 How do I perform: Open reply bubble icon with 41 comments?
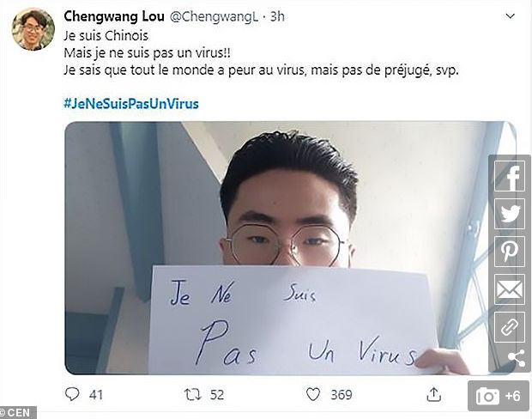click(x=72, y=394)
